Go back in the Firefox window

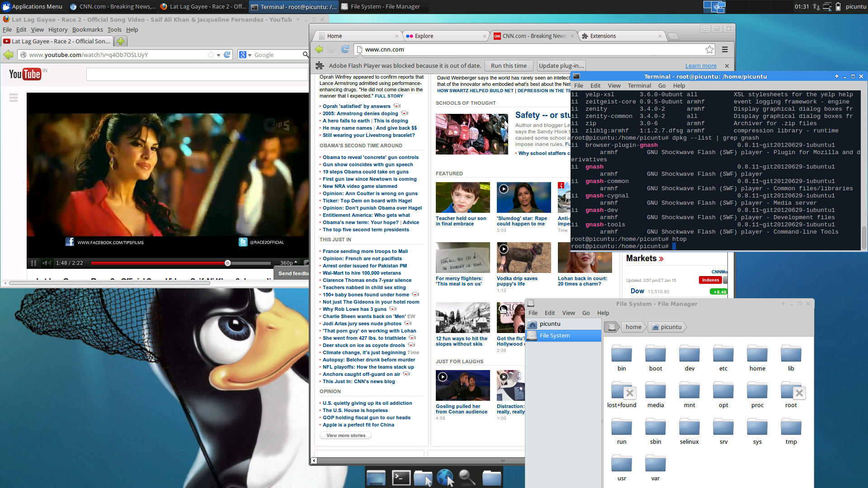pos(9,55)
